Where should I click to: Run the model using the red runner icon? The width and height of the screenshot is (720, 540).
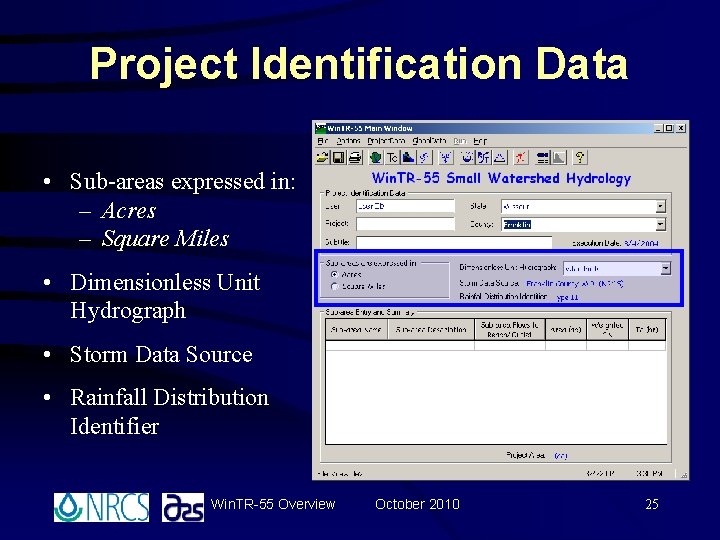point(521,158)
